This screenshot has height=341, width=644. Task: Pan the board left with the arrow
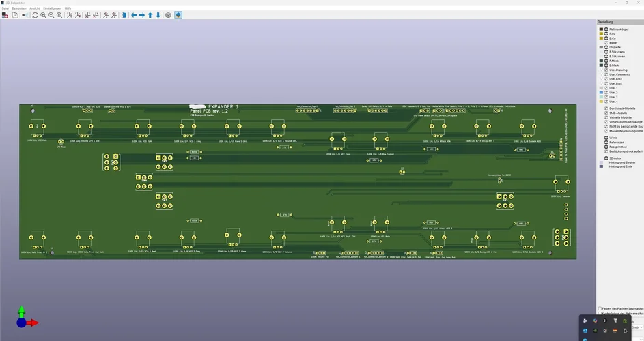[x=134, y=15]
